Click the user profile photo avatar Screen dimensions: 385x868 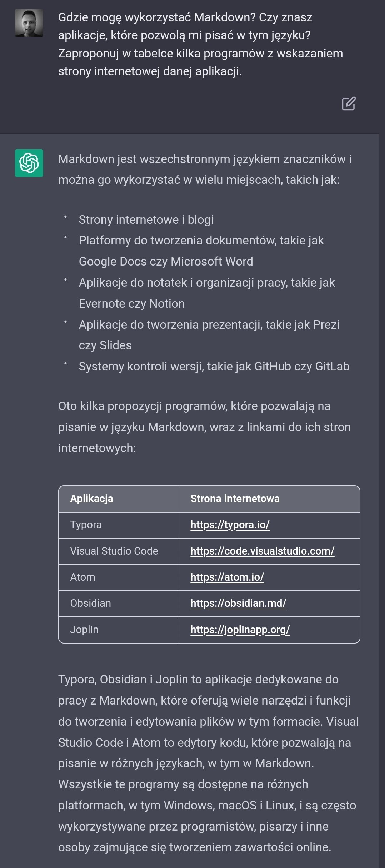tap(29, 23)
